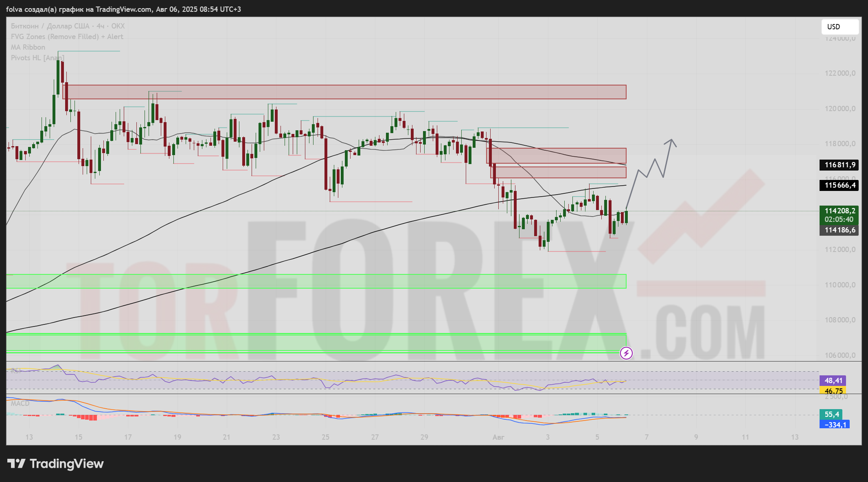Click the blue -334,1 MACD value label
868x482 pixels.
[x=835, y=425]
